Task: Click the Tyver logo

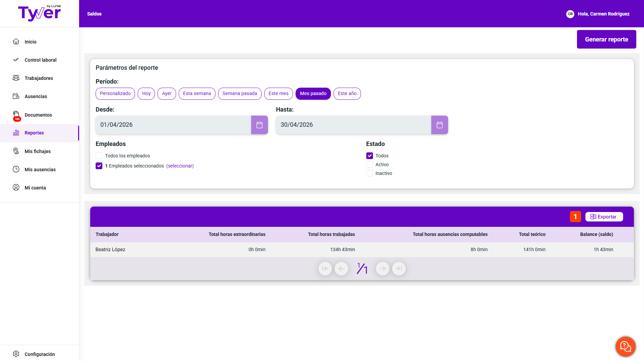Action: tap(39, 13)
